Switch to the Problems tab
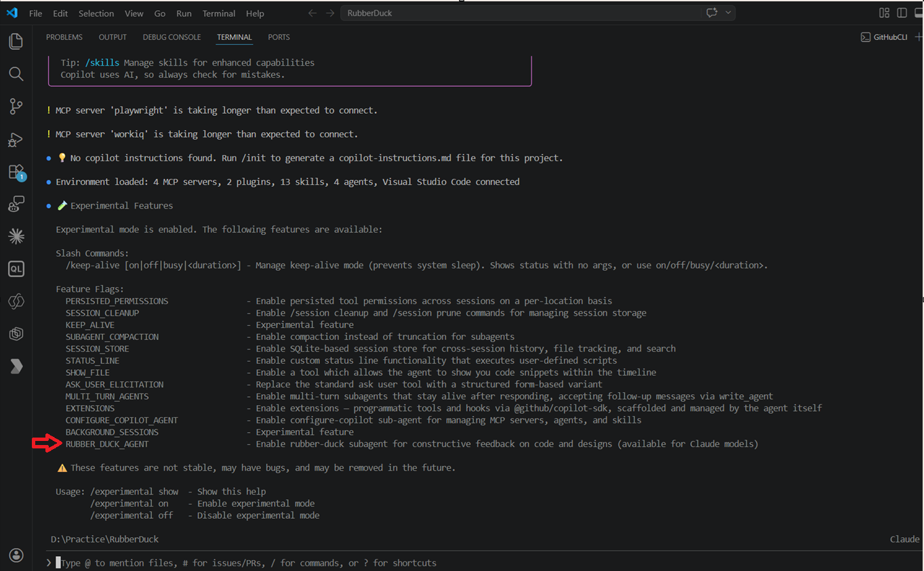This screenshot has height=571, width=924. [64, 37]
